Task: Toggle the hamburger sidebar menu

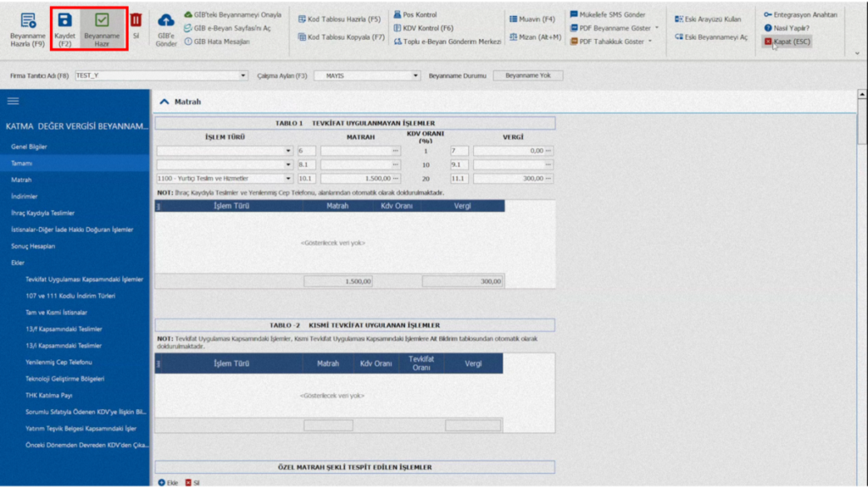Action: (14, 101)
